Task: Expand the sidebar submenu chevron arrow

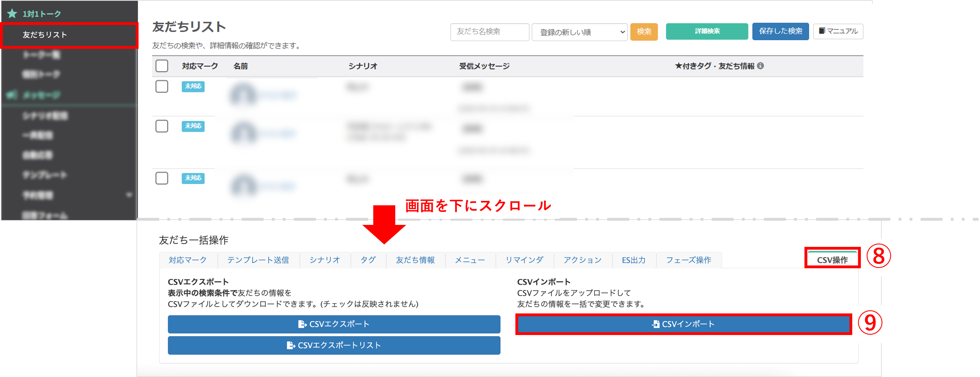Action: (129, 195)
